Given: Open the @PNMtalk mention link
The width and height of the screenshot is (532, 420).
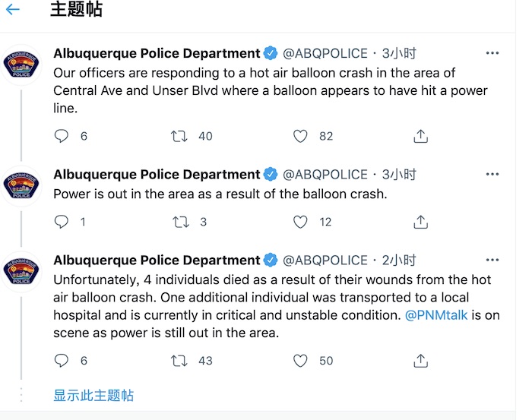Looking at the screenshot, I should (x=436, y=315).
